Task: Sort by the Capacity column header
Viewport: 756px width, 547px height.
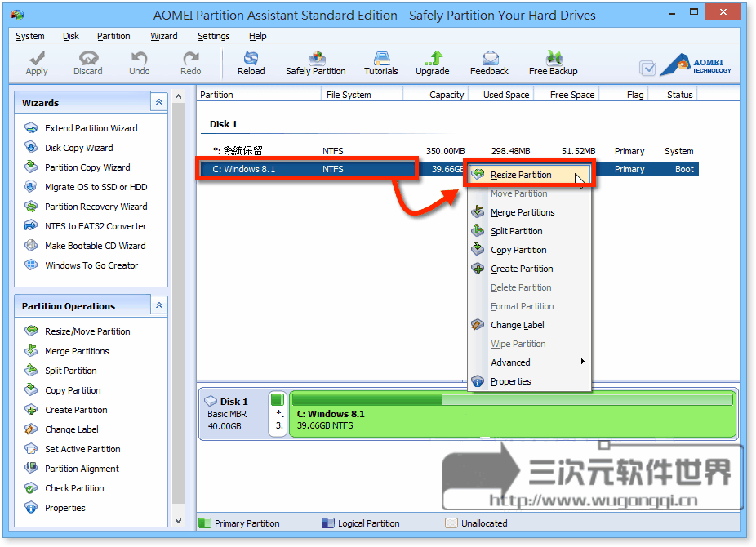Action: point(436,95)
